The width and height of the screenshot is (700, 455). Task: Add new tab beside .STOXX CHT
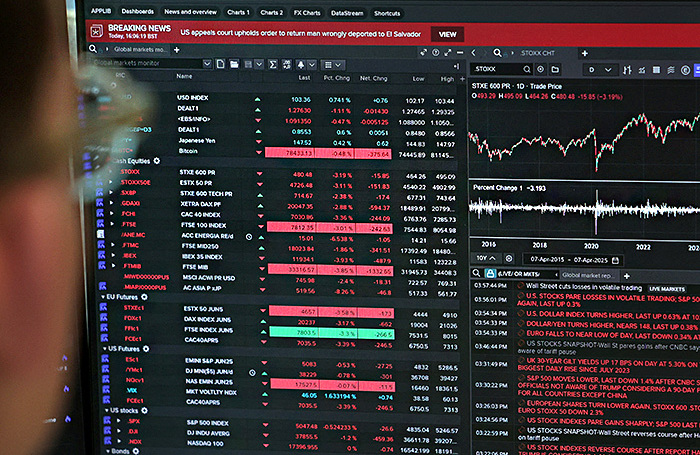click(584, 54)
